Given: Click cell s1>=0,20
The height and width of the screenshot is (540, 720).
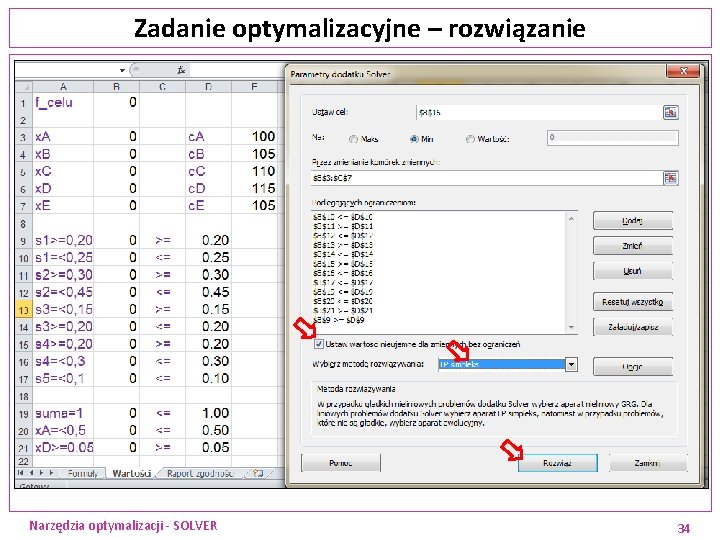Looking at the screenshot, I should pos(63,241).
